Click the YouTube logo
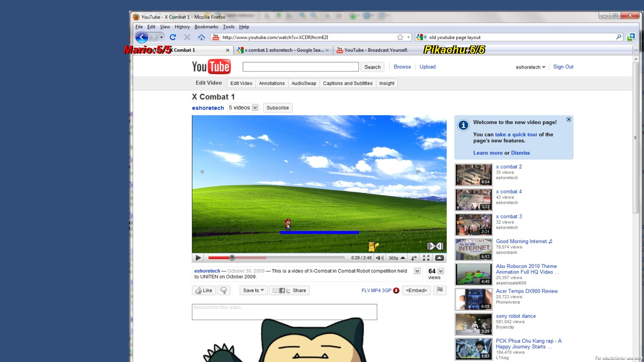This screenshot has height=362, width=644. tap(211, 67)
